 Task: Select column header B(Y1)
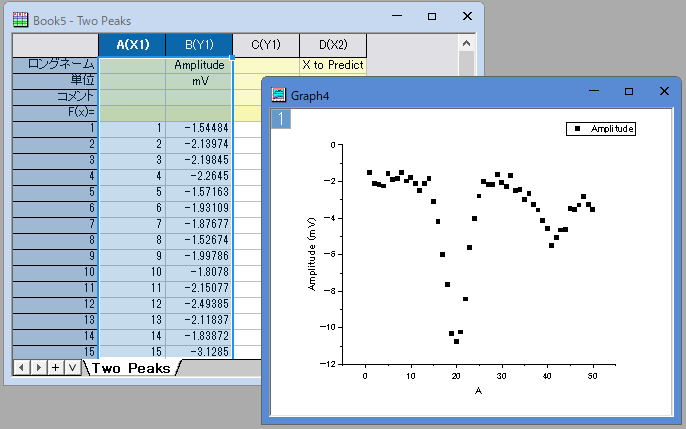click(x=199, y=45)
